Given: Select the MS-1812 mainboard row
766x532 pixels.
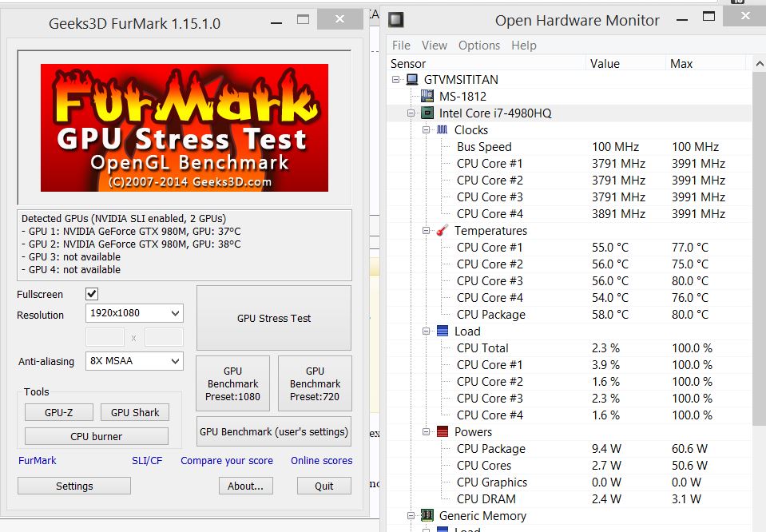Looking at the screenshot, I should click(570, 96).
